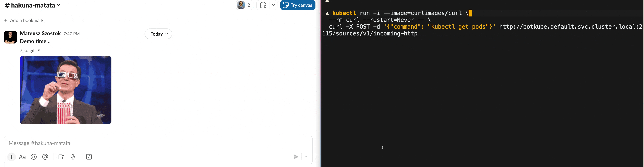Click the Try canvas button
The height and width of the screenshot is (167, 644).
click(x=298, y=5)
